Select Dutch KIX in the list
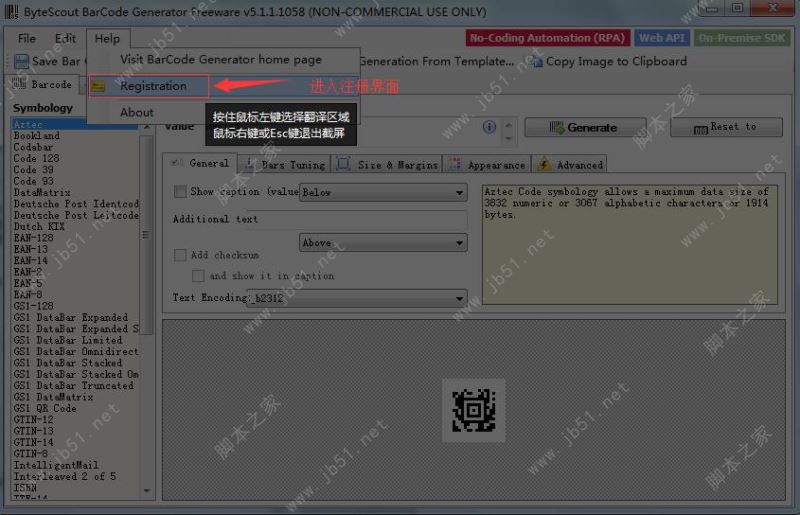Image resolution: width=800 pixels, height=515 pixels. coord(39,227)
